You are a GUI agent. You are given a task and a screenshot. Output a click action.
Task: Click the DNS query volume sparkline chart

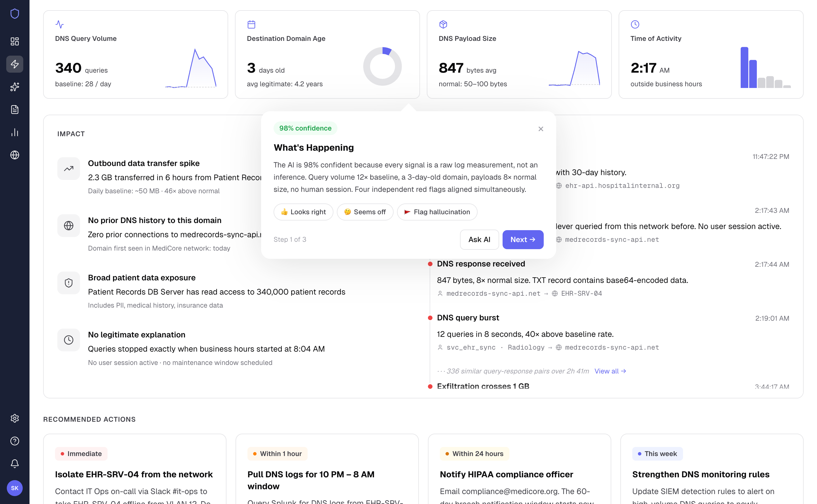click(191, 68)
